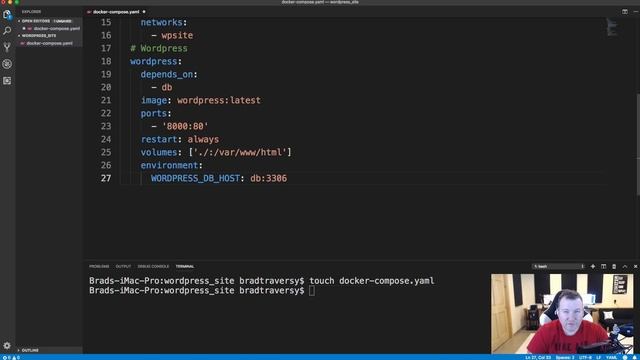
Task: Click the '1 UNSAVED' badge in Open Editors
Action: tap(62, 21)
